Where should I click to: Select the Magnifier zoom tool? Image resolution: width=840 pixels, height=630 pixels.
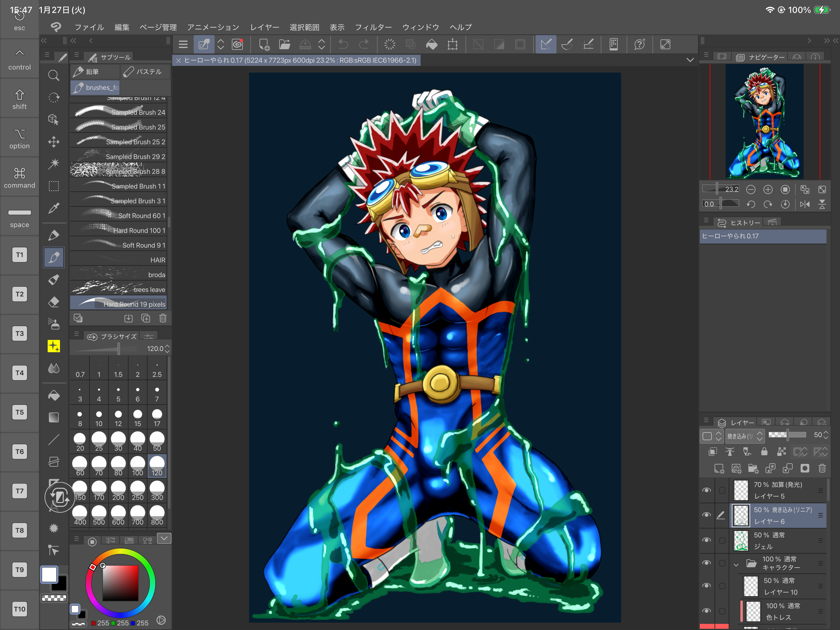[x=53, y=75]
